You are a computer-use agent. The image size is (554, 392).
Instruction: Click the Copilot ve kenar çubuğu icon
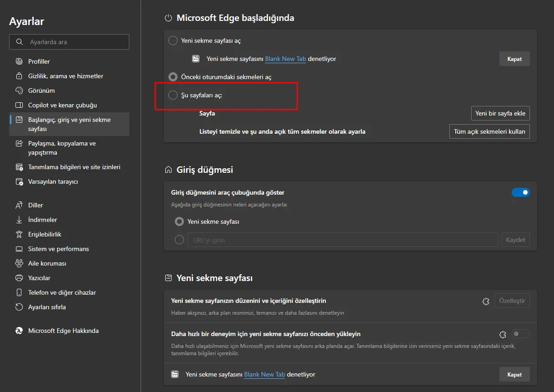click(19, 105)
